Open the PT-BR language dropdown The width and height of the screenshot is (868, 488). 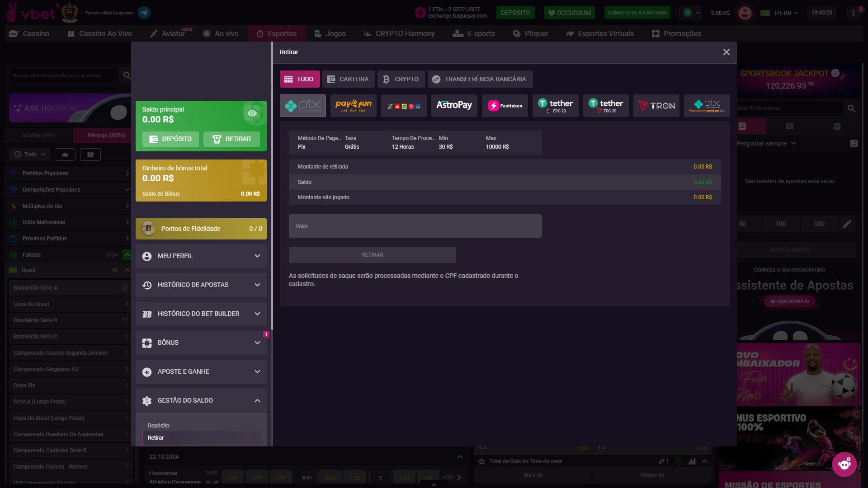click(780, 13)
